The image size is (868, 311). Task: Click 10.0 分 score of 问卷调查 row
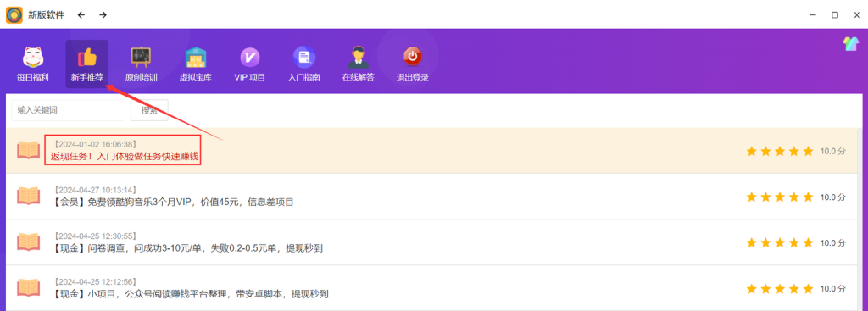click(x=833, y=243)
